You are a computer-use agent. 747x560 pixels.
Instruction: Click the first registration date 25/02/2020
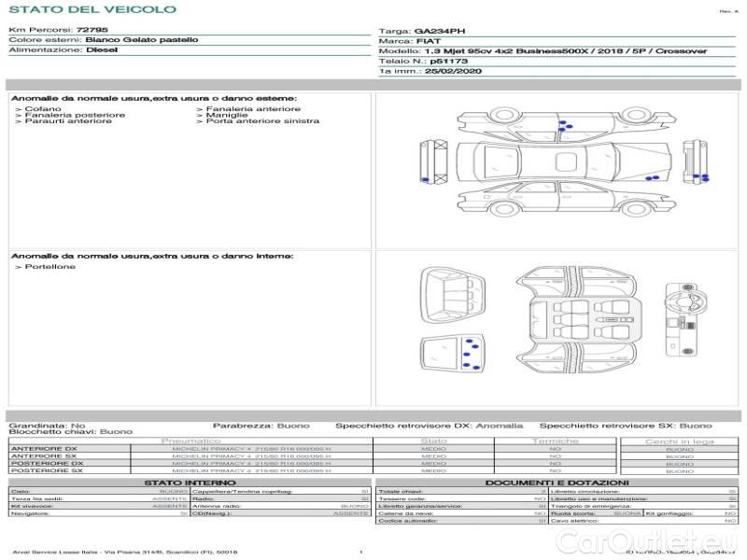click(x=453, y=71)
